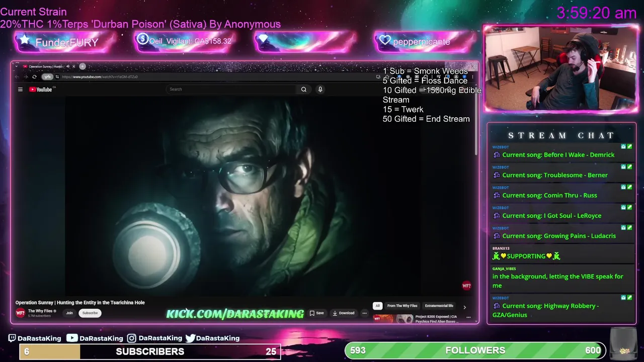
Task: Open more actions ellipsis under the video
Action: pyautogui.click(x=364, y=313)
